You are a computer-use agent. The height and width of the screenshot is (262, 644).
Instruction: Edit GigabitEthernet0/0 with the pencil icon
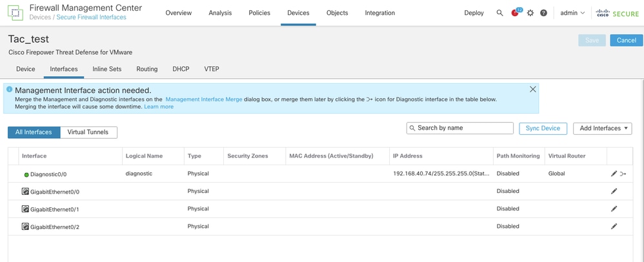[614, 191]
